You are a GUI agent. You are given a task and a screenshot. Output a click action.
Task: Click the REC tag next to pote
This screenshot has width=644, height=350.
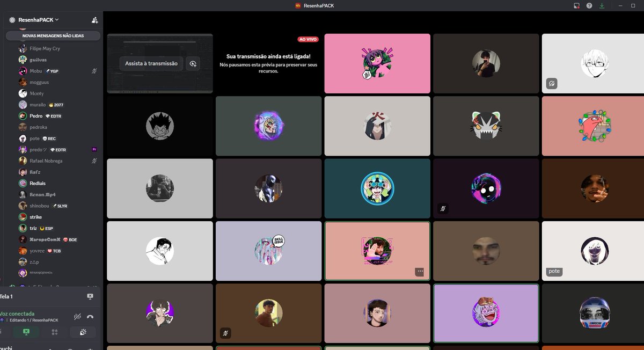[49, 138]
